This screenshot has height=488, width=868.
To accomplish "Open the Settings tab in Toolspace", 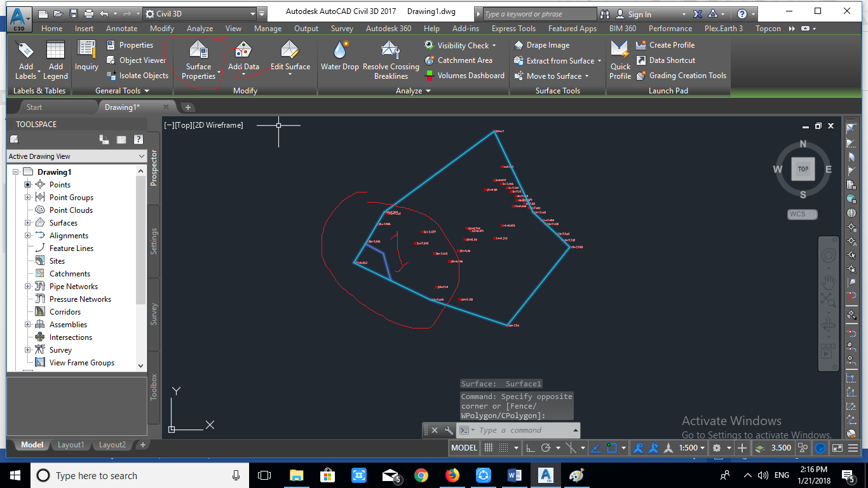I will (x=154, y=241).
